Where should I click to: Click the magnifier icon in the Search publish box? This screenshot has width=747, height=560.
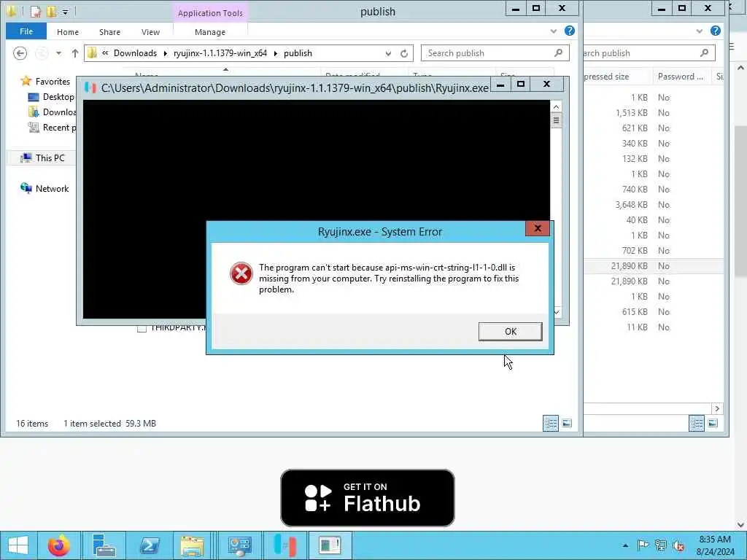click(558, 52)
